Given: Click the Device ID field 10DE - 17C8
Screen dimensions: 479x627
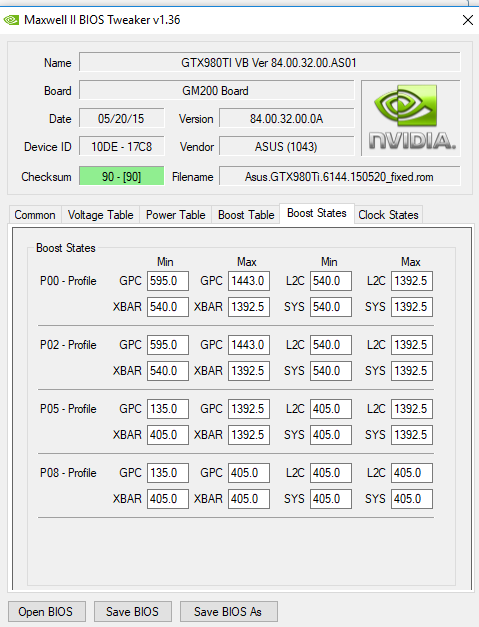Looking at the screenshot, I should coord(122,146).
